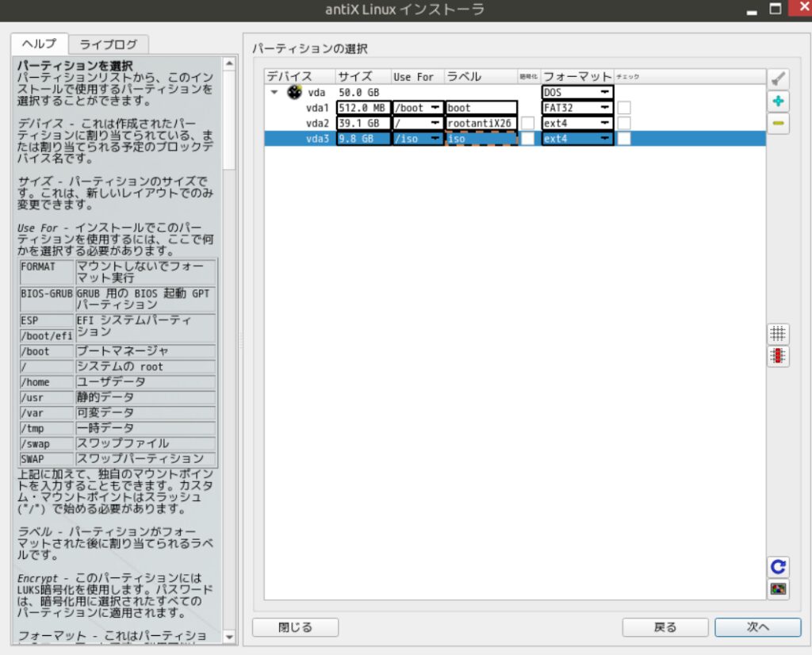Reload partition list with blue refresh icon
The height and width of the screenshot is (655, 812).
click(x=778, y=566)
